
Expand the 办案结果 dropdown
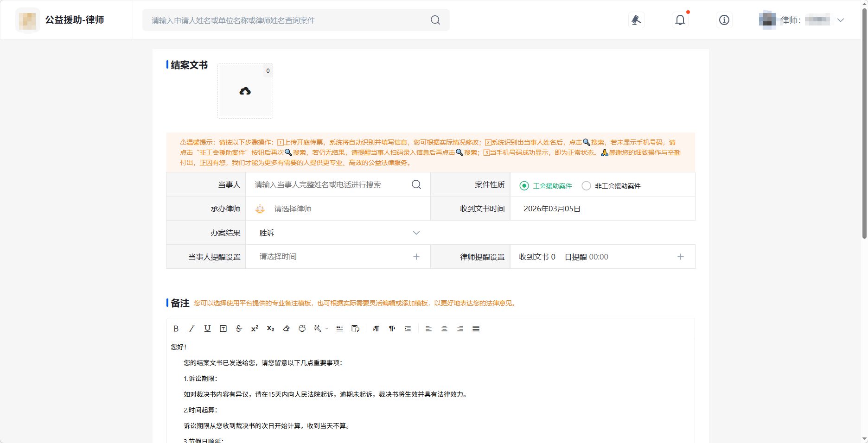(x=416, y=233)
